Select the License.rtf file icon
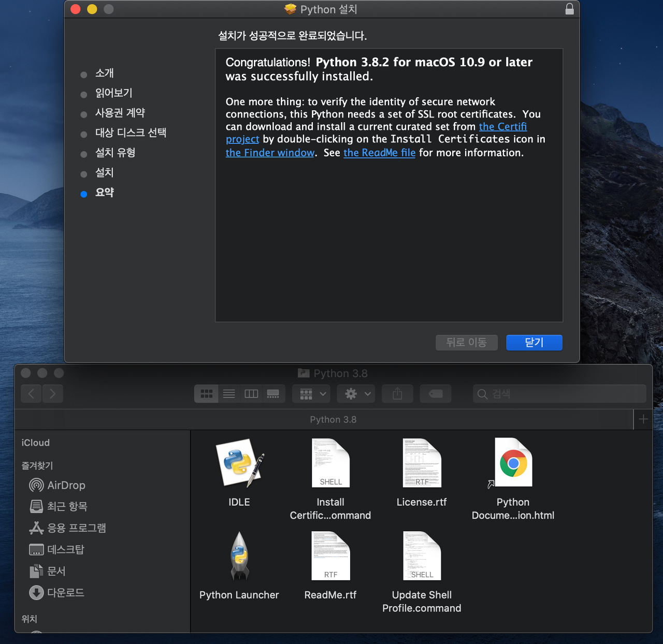Screen dimensions: 663x644 click(422, 463)
